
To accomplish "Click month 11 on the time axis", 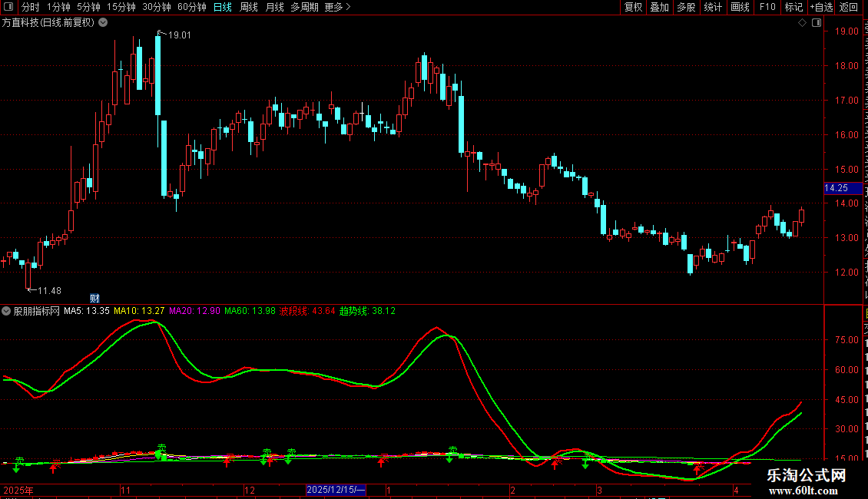I will (126, 490).
